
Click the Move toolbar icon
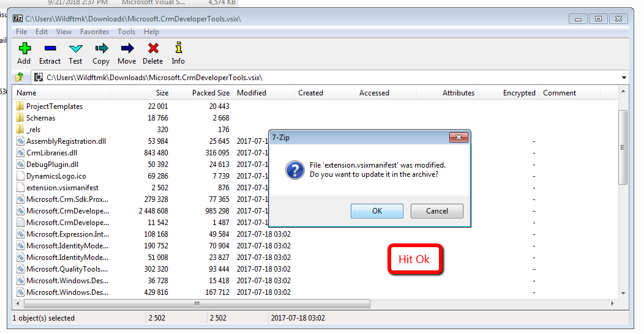tap(127, 48)
